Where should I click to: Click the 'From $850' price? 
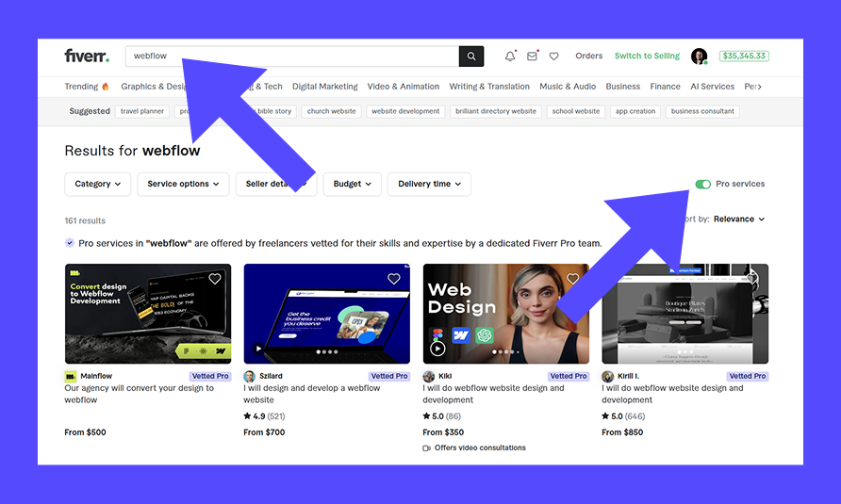(x=622, y=432)
